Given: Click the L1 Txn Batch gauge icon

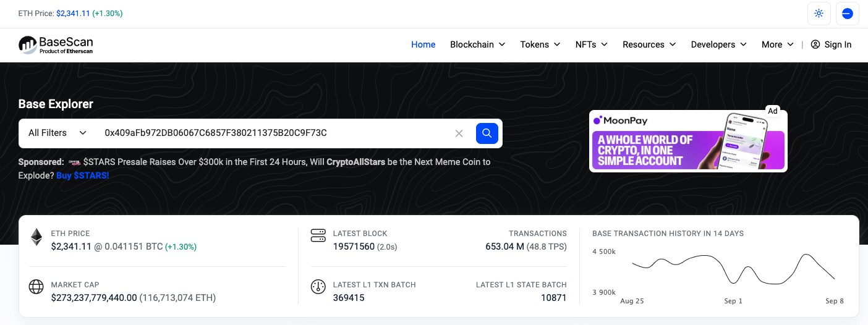Looking at the screenshot, I should tap(318, 287).
